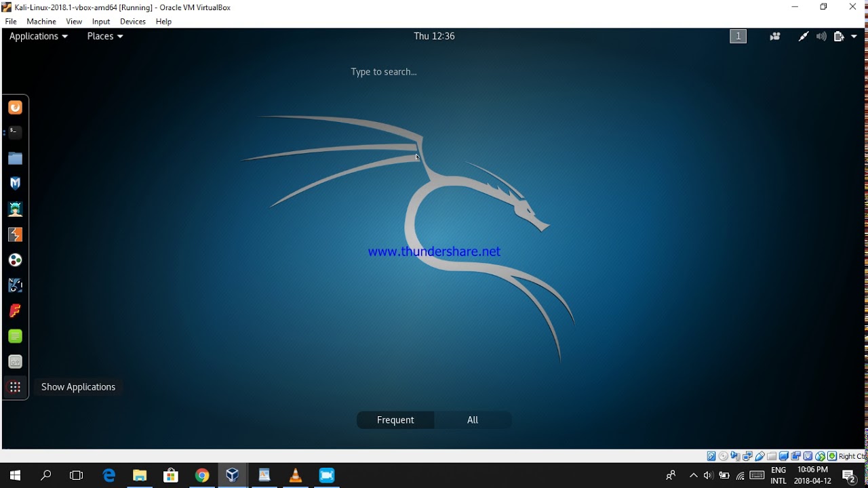Open the Firefox browser from the dock

pos(15,107)
